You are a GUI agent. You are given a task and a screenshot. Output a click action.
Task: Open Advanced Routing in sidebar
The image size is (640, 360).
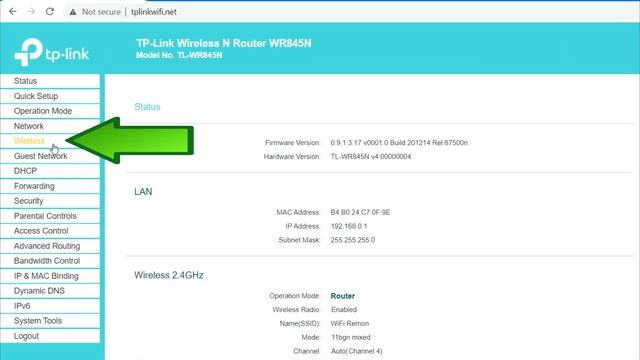[50, 246]
